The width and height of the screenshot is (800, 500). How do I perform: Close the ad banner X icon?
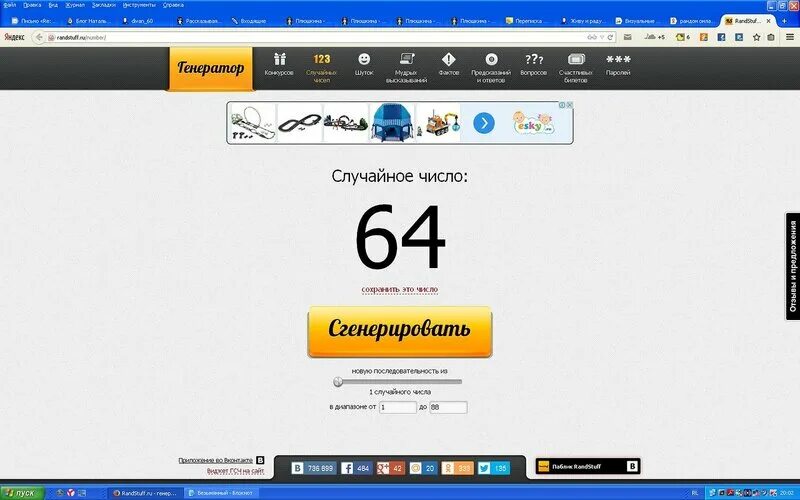point(569,105)
